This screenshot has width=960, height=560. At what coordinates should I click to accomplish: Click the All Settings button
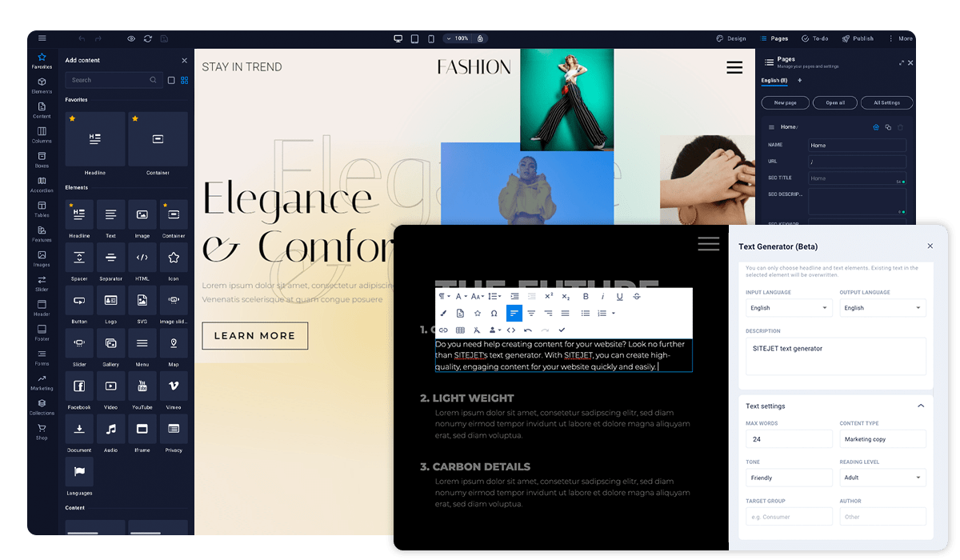886,102
